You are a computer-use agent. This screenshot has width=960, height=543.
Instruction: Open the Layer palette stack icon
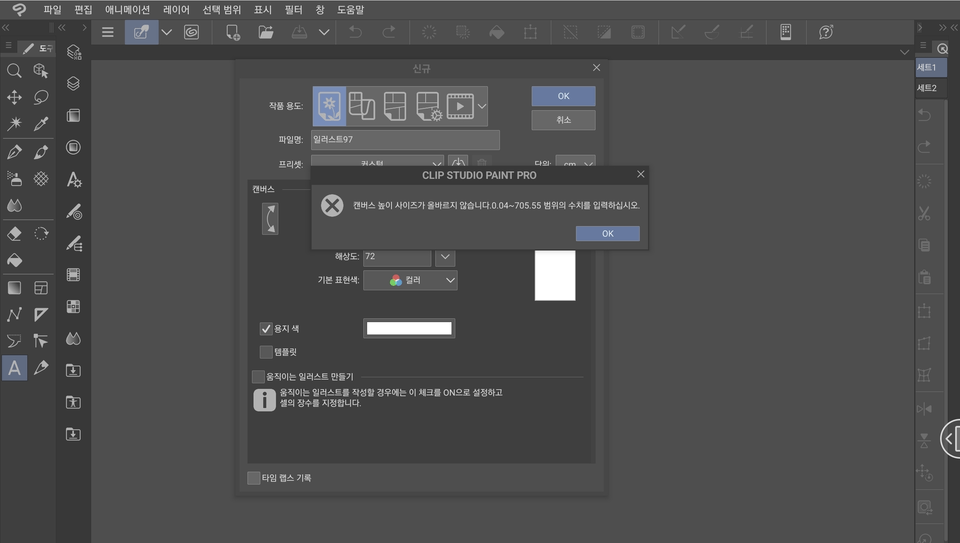(x=73, y=83)
